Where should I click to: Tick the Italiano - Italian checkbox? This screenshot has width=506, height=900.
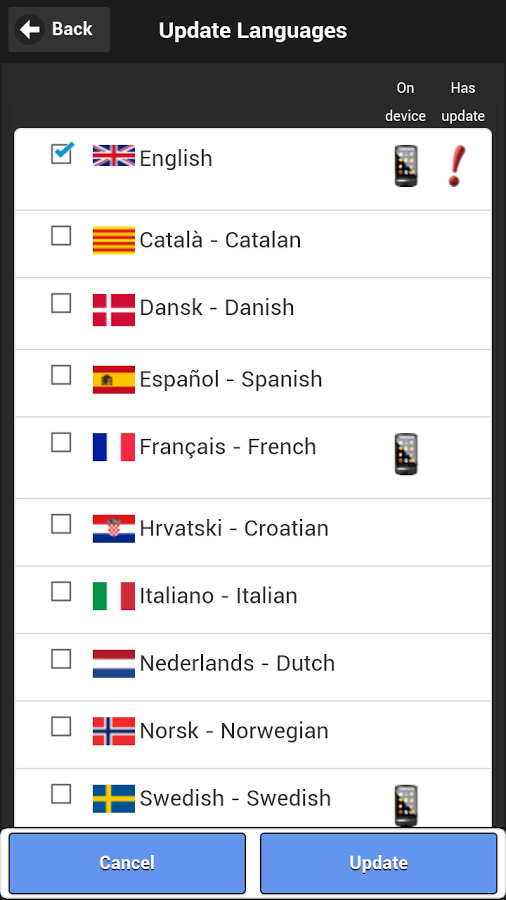tap(61, 591)
